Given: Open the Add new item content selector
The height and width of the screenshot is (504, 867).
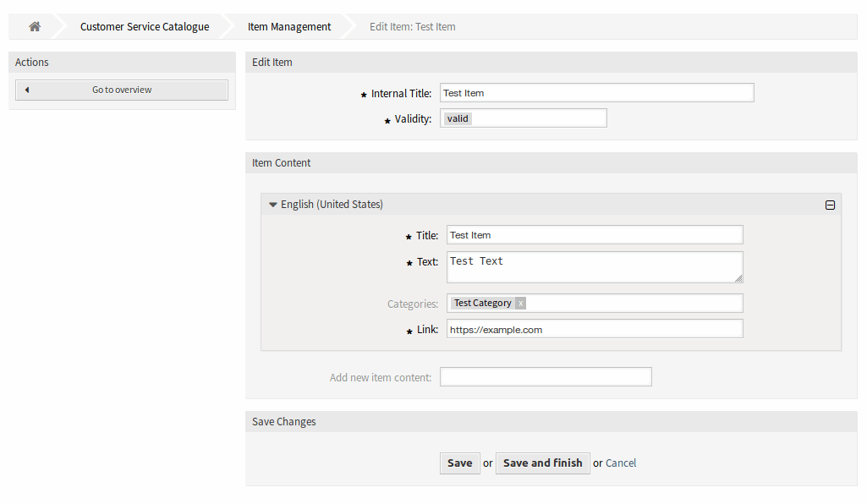Looking at the screenshot, I should [x=546, y=376].
